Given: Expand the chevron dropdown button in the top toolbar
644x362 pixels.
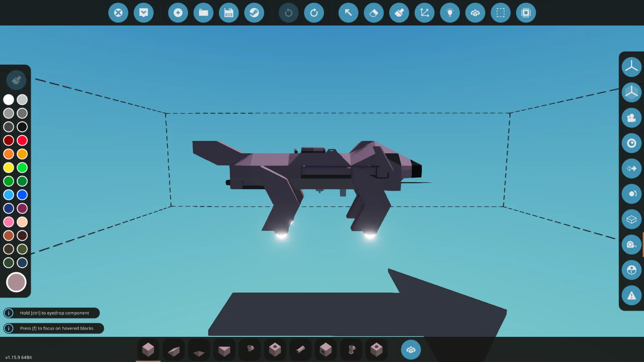Looking at the screenshot, I should click(144, 13).
